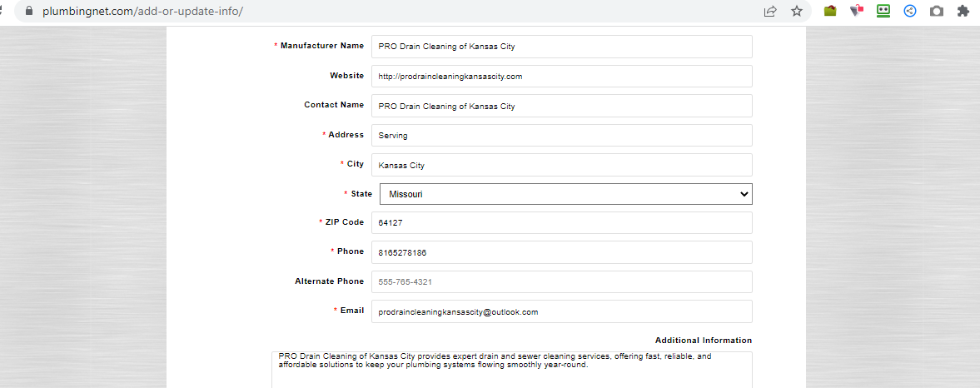Open the Extensions puzzle-piece menu

coord(963,11)
